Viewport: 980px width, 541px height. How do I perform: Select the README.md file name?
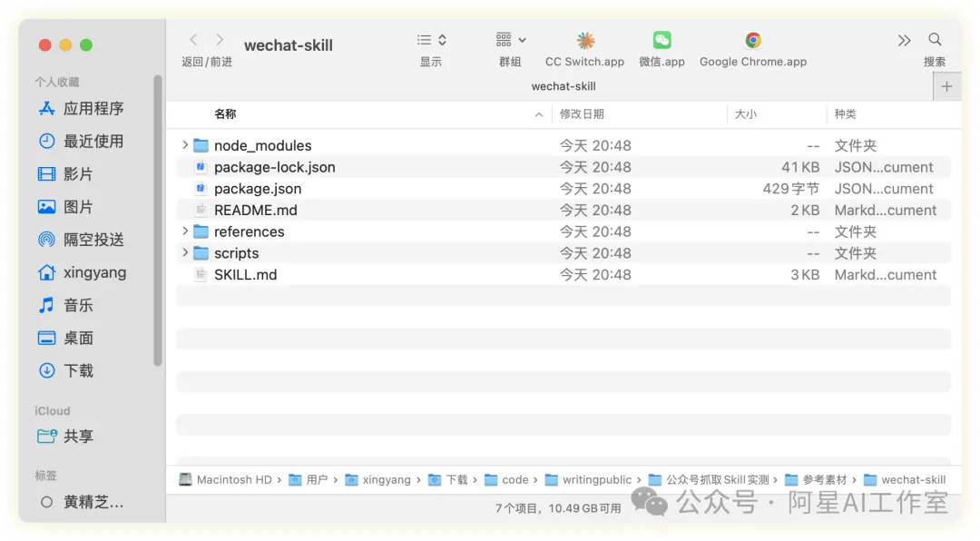click(256, 211)
